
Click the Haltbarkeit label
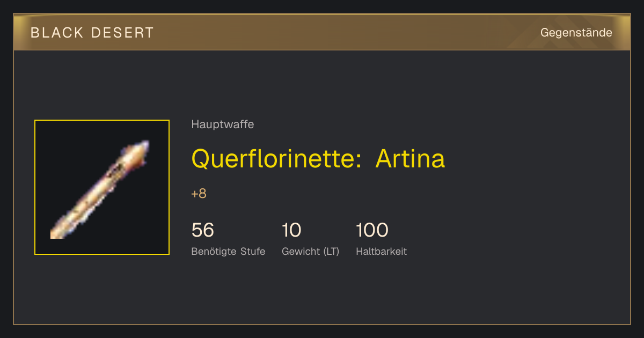pos(381,251)
